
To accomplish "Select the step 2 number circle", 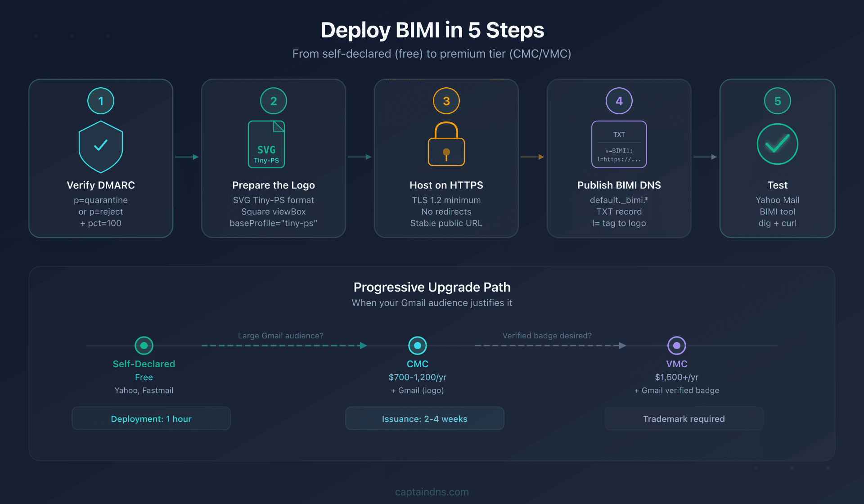I will click(x=274, y=101).
